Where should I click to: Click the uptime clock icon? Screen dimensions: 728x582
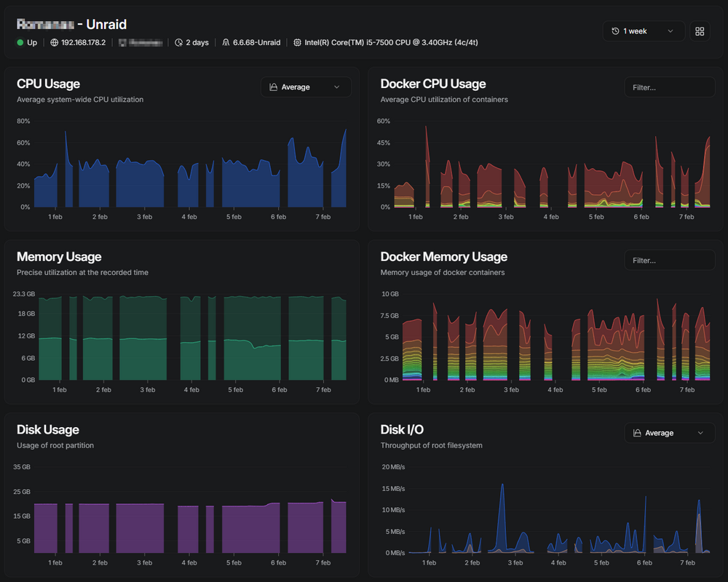click(179, 43)
